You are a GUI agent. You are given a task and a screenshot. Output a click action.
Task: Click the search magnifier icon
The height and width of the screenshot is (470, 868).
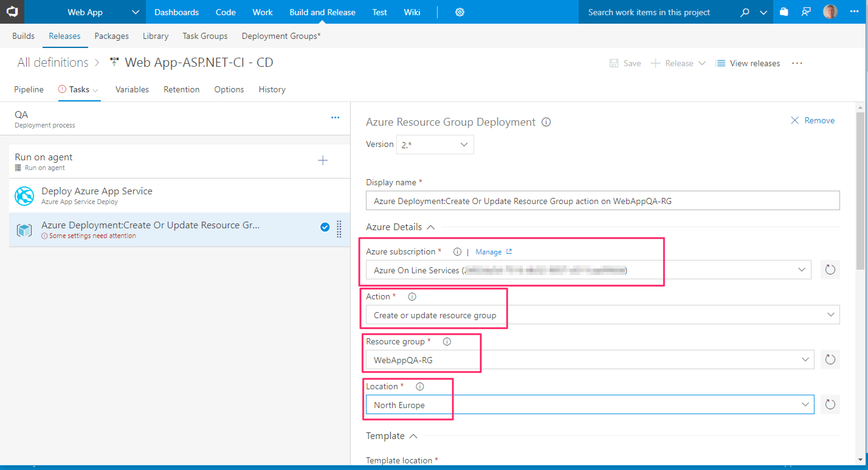coord(744,12)
